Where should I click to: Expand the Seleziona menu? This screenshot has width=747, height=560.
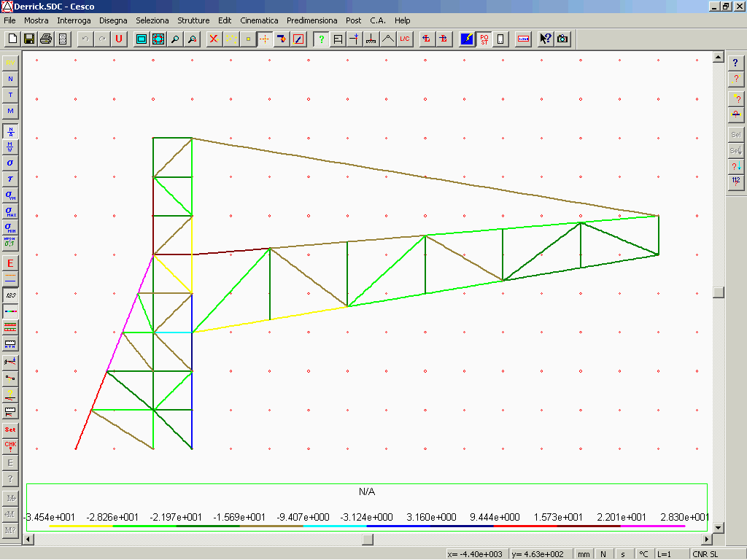pyautogui.click(x=152, y=20)
